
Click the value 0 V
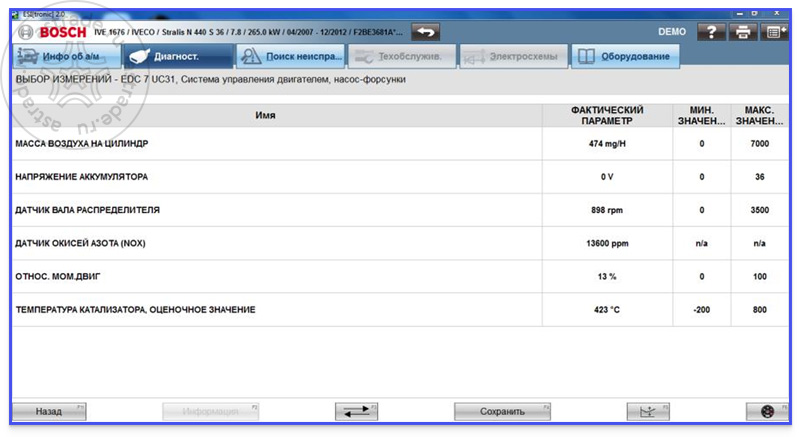607,177
